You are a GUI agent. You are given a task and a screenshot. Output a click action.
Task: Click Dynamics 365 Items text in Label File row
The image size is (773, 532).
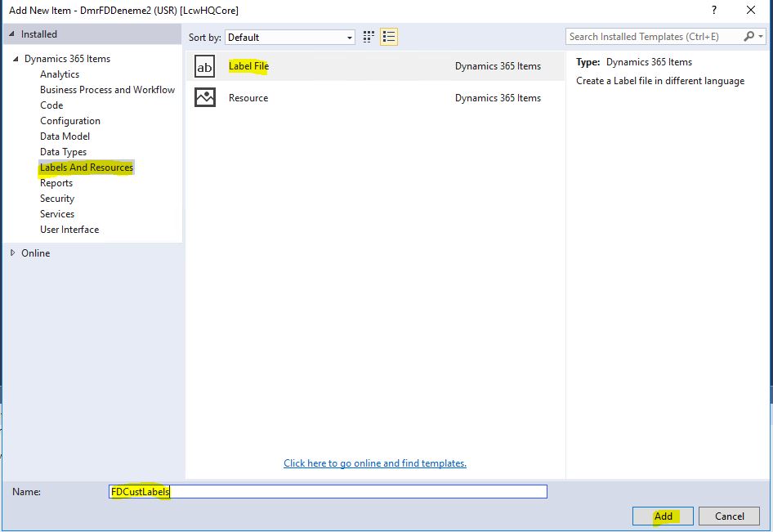click(498, 66)
